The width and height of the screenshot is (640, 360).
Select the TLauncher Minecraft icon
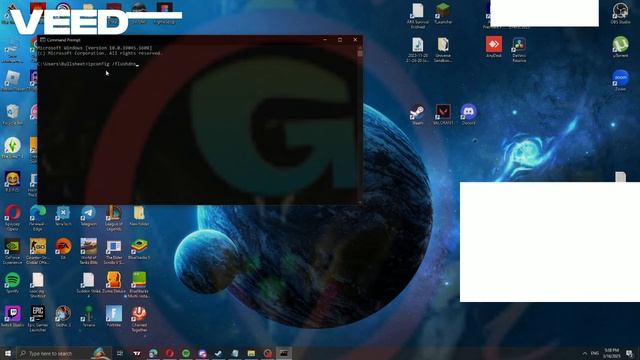[443, 13]
